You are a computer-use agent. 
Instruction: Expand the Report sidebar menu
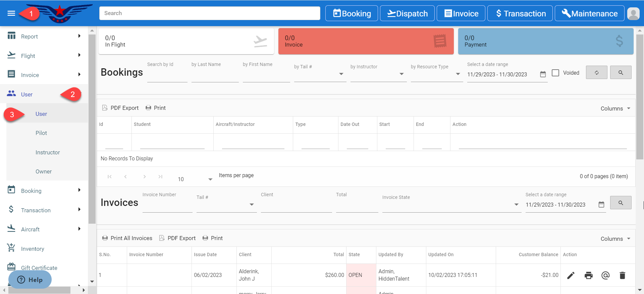point(44,36)
